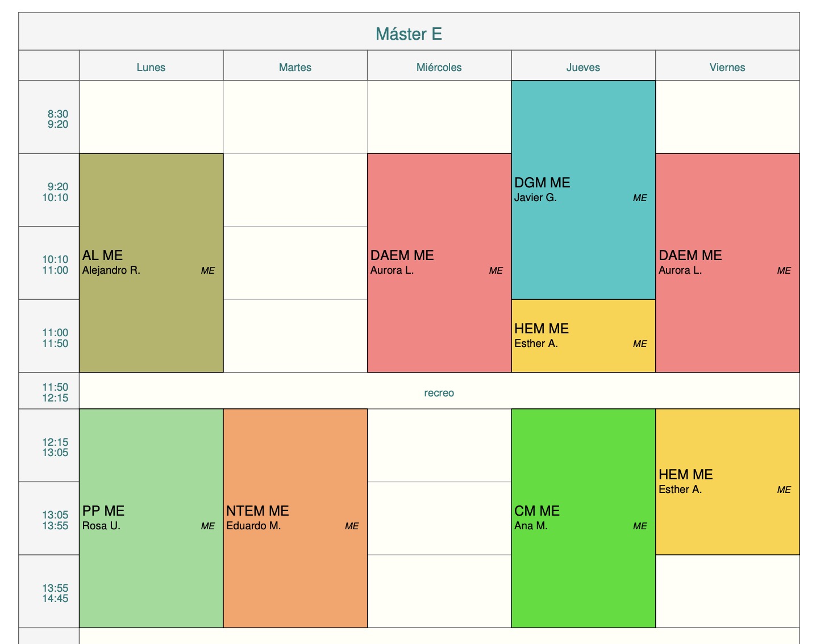Select the PP ME class by Rosa U.
The width and height of the screenshot is (816, 644).
click(151, 518)
